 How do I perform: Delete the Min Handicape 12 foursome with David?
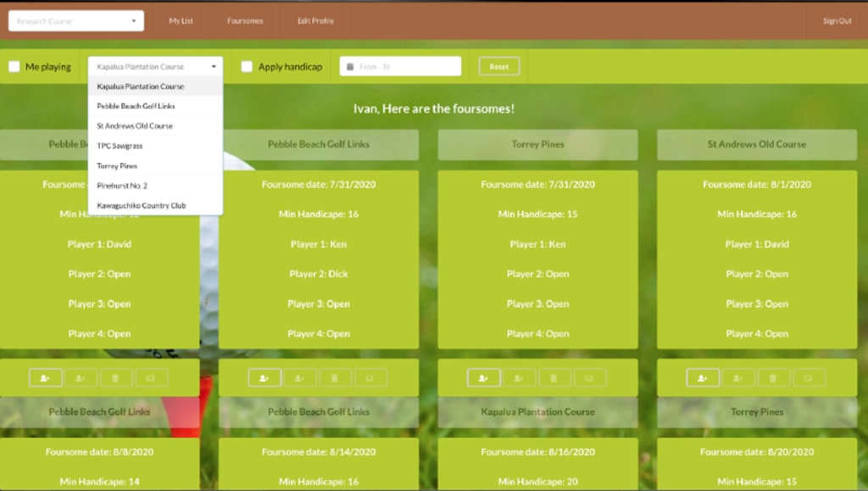[115, 378]
